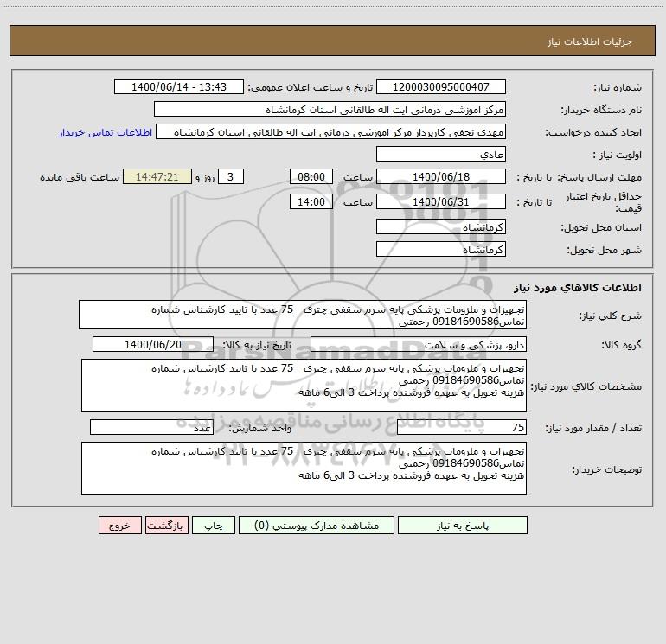666x644 pixels.
Task: Click the 'ایجاد کننده درخواست:' label
Action: coord(593,132)
